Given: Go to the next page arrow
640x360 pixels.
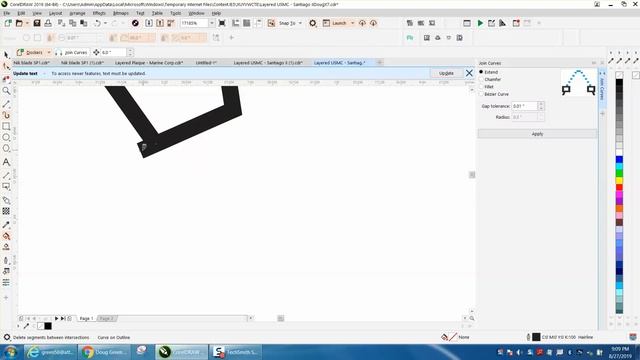Looking at the screenshot, I should pos(56,318).
